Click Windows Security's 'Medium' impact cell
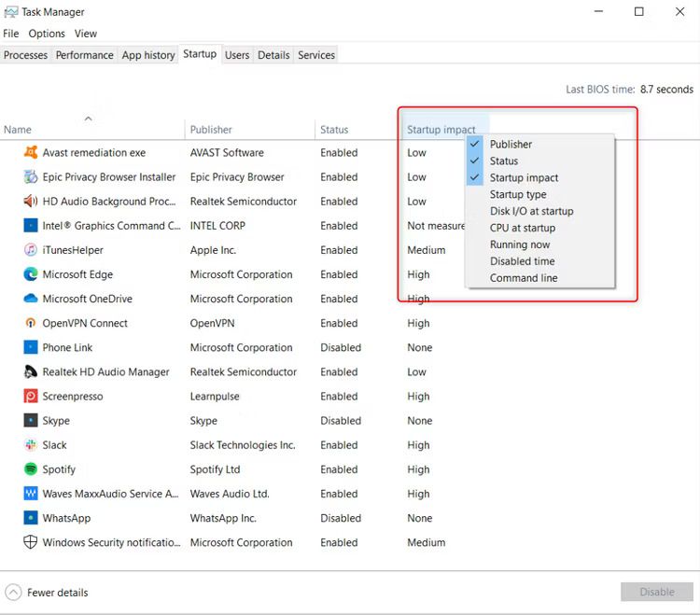The height and width of the screenshot is (615, 700). tap(426, 542)
